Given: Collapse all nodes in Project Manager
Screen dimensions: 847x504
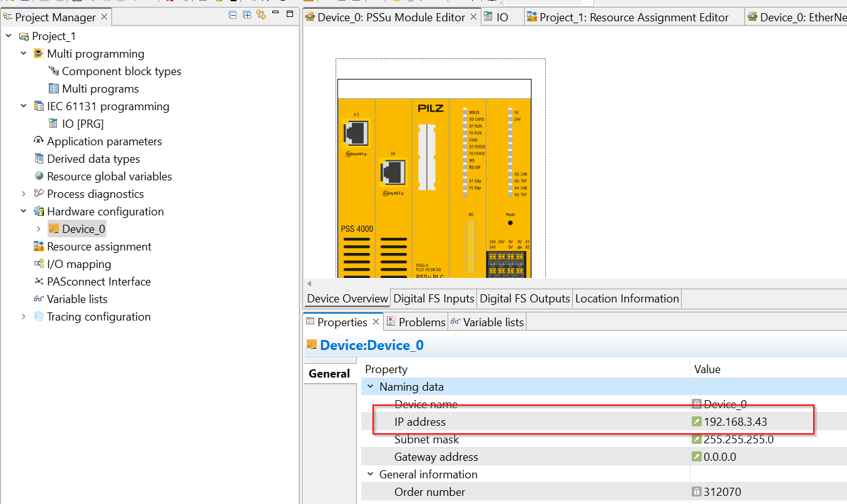Looking at the screenshot, I should click(234, 14).
